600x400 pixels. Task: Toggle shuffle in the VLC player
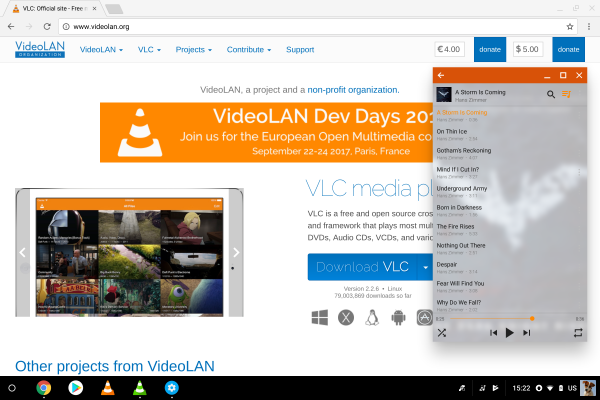[442, 332]
